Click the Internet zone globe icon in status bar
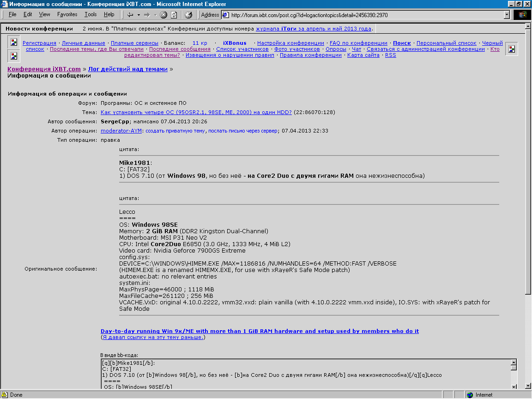This screenshot has height=399, width=532. click(x=470, y=394)
